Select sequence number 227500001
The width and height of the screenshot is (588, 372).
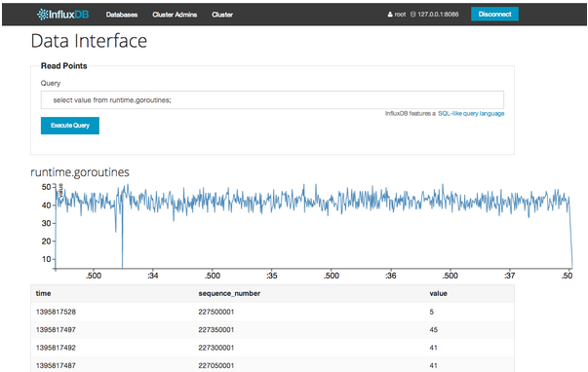click(x=216, y=312)
